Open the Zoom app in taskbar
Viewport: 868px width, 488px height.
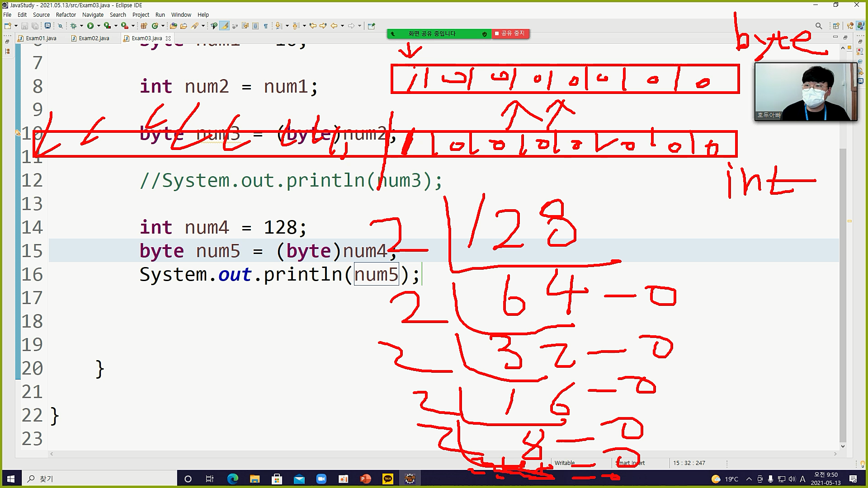point(321,479)
